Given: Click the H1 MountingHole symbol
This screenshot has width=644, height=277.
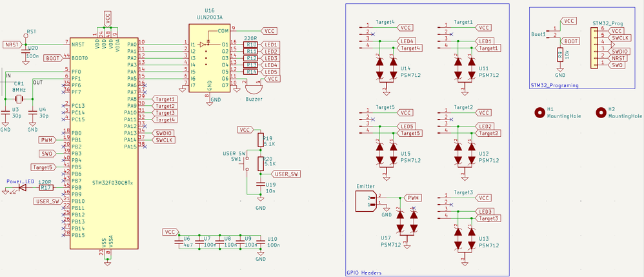Looking at the screenshot, I should click(539, 112).
